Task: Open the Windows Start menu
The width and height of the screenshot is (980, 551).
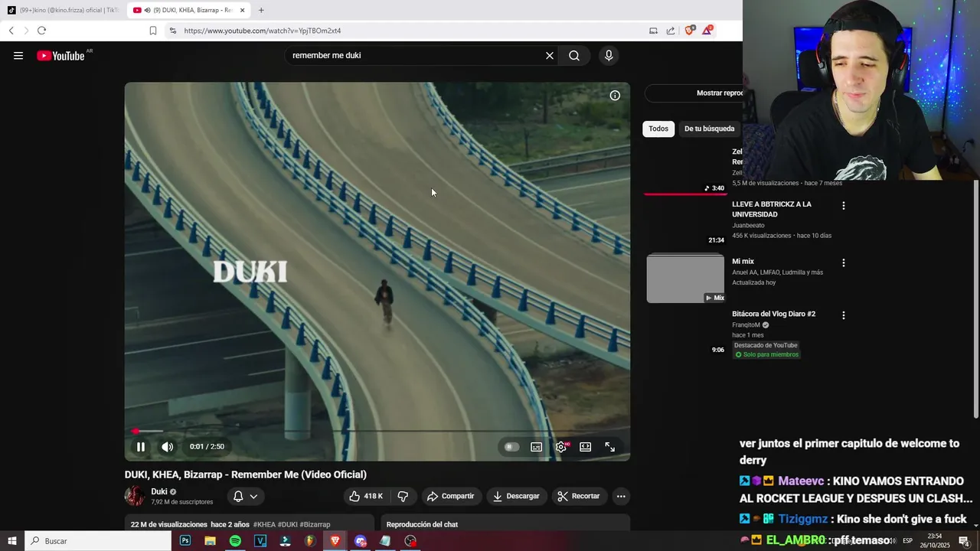Action: click(12, 541)
